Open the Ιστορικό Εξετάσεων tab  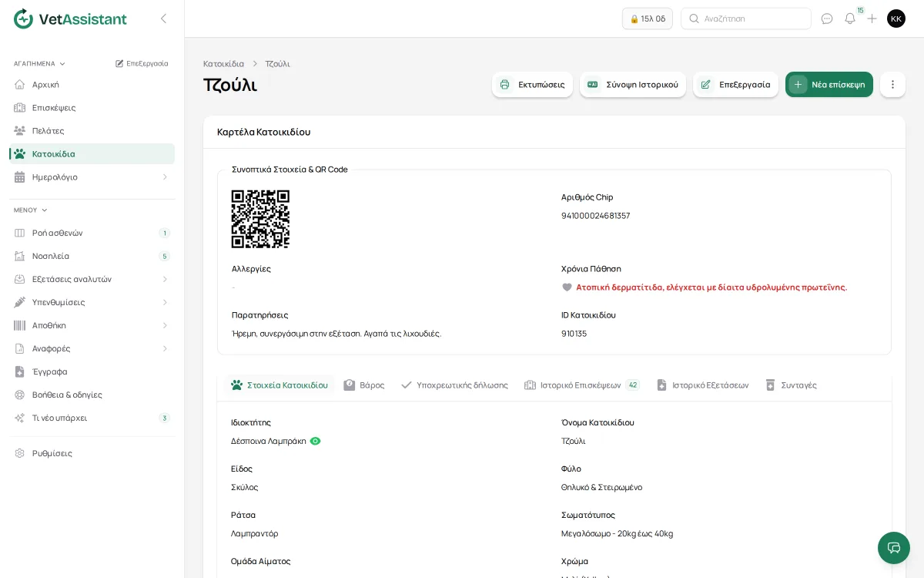pos(702,385)
